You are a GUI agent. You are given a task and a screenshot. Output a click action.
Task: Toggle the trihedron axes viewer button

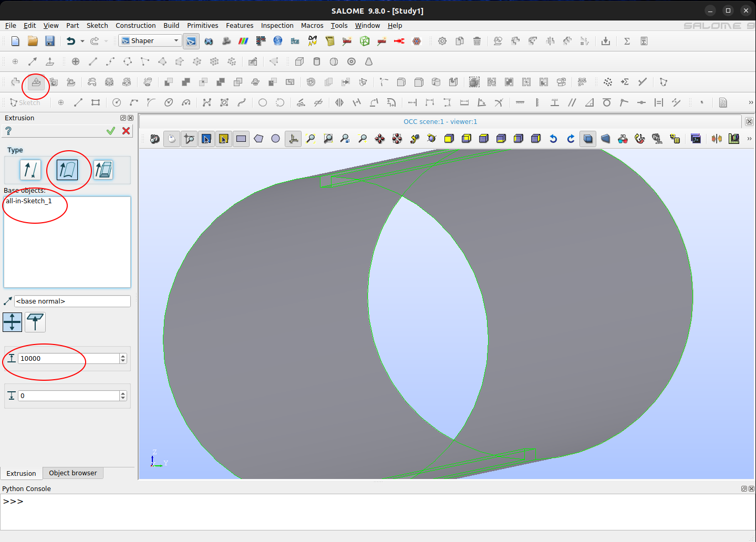click(293, 139)
